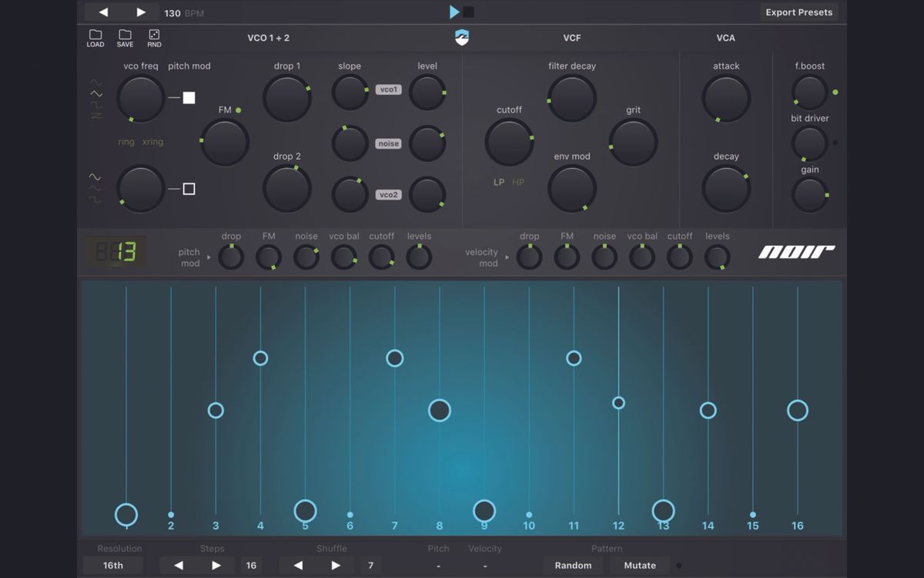Save the current patch with the SAVE icon
The width and height of the screenshot is (924, 578).
point(125,39)
